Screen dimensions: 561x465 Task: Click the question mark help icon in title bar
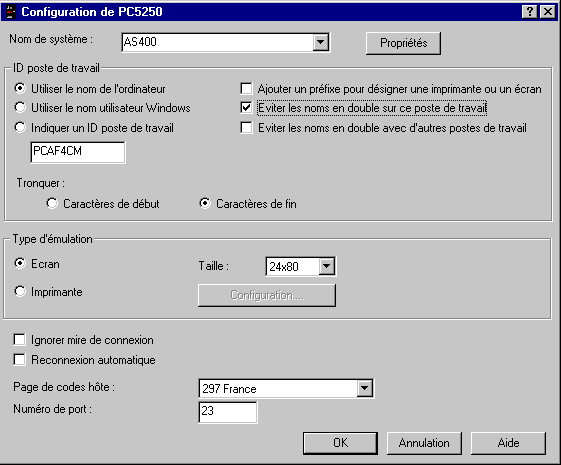tap(530, 12)
